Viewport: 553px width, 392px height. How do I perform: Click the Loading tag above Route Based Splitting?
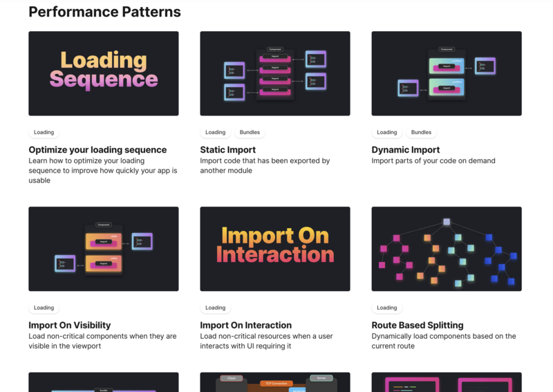(x=387, y=308)
